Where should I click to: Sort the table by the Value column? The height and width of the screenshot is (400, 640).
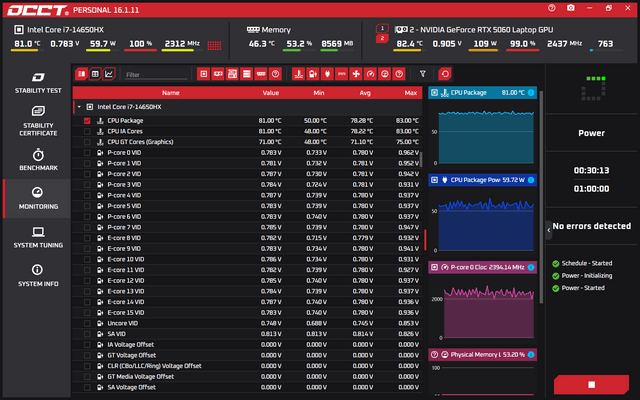click(271, 93)
